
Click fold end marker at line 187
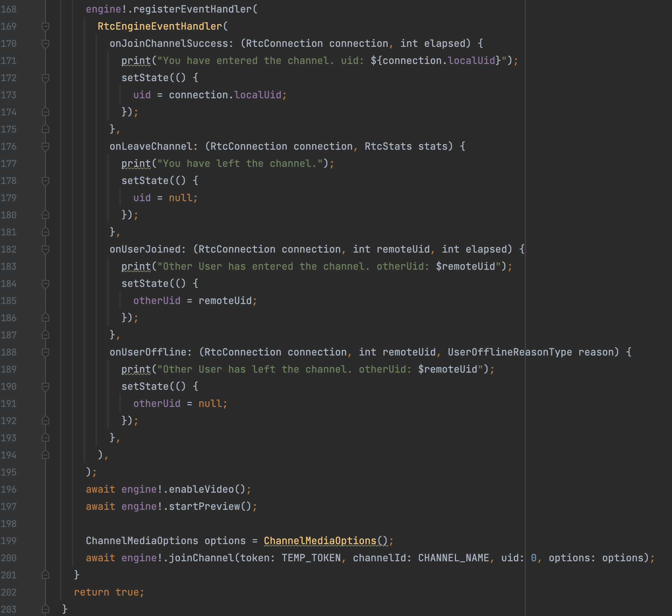click(46, 335)
